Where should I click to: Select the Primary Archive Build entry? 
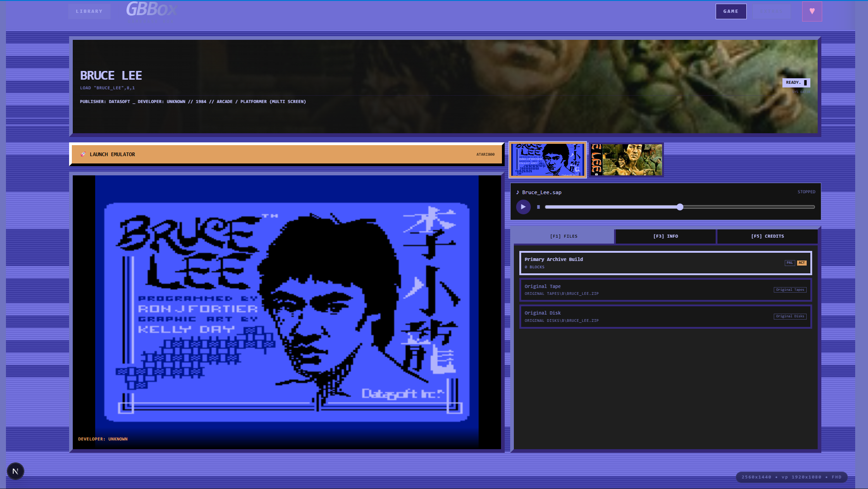(665, 263)
